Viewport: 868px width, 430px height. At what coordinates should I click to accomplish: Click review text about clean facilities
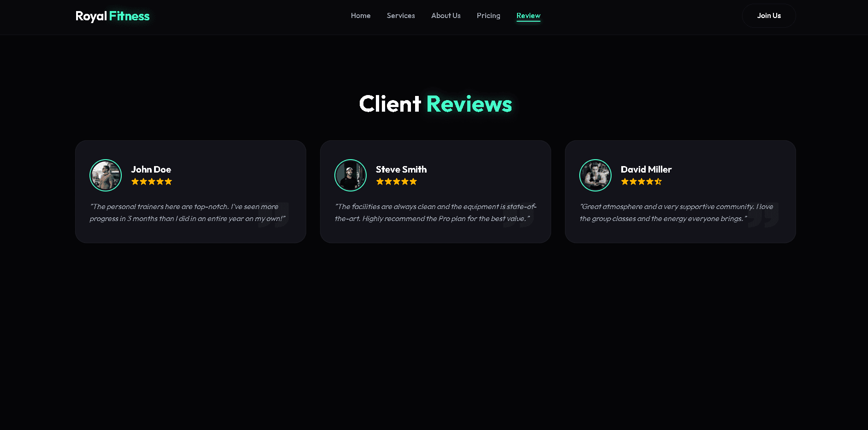point(435,213)
